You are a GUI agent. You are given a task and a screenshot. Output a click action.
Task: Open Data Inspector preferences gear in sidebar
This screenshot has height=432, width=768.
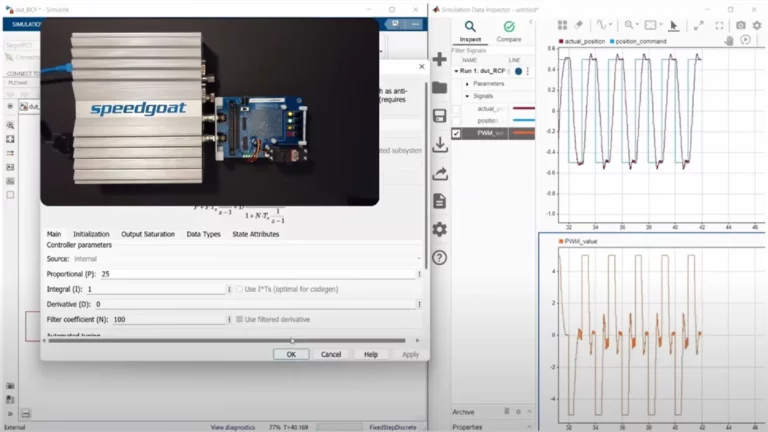click(439, 229)
